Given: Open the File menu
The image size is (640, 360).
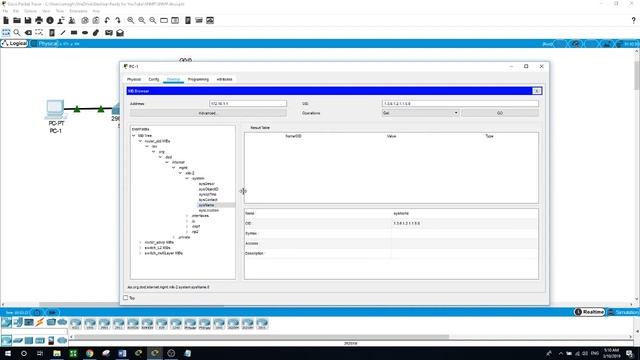Looking at the screenshot, I should point(5,11).
